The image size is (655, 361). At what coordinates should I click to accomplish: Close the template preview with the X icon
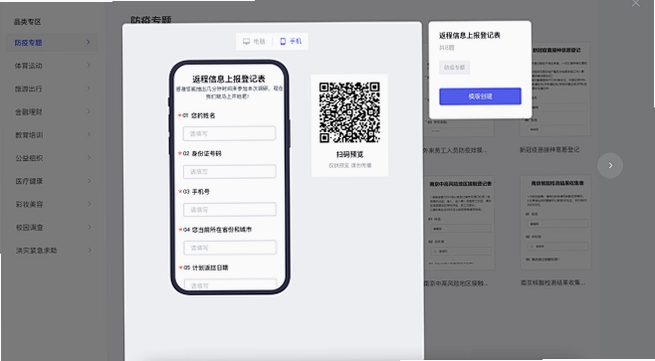pos(636,3)
